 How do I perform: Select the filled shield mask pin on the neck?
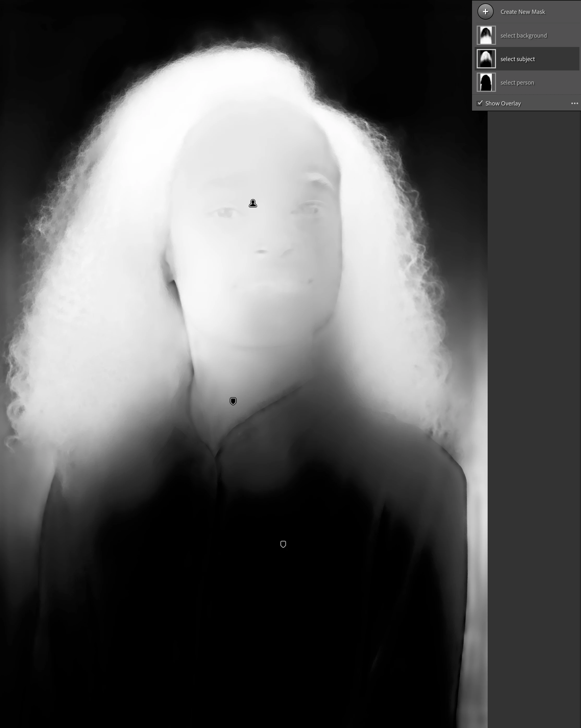click(x=233, y=401)
